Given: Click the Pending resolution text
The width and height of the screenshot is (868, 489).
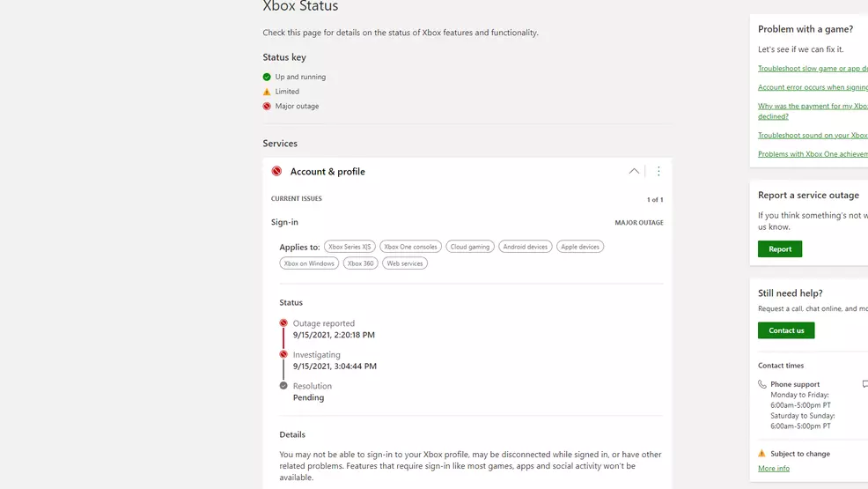Looking at the screenshot, I should click(x=308, y=397).
